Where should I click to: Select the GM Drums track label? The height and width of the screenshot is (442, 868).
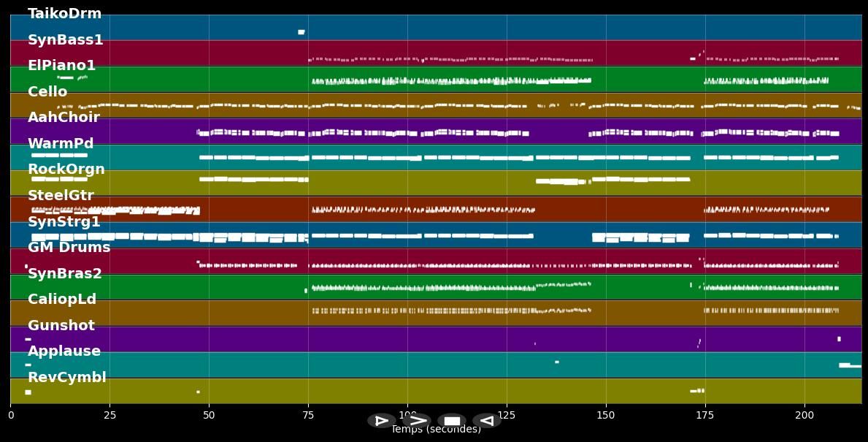(69, 248)
